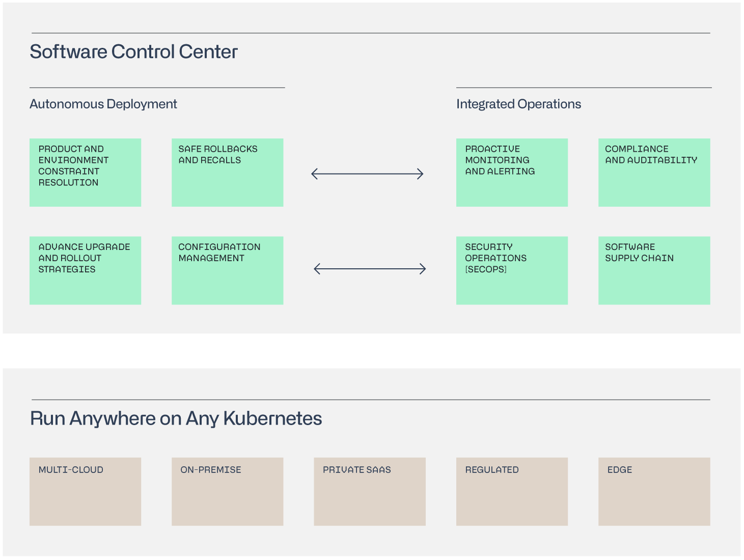Select the Regulated tile

click(512, 491)
